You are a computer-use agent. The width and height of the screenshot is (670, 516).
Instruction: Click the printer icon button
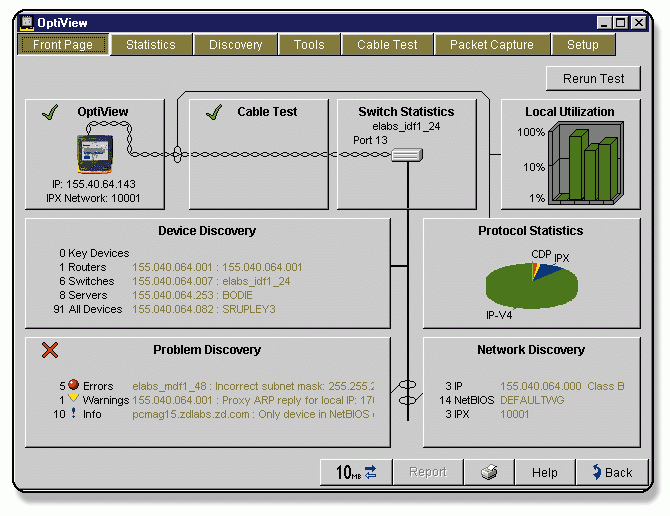click(489, 472)
